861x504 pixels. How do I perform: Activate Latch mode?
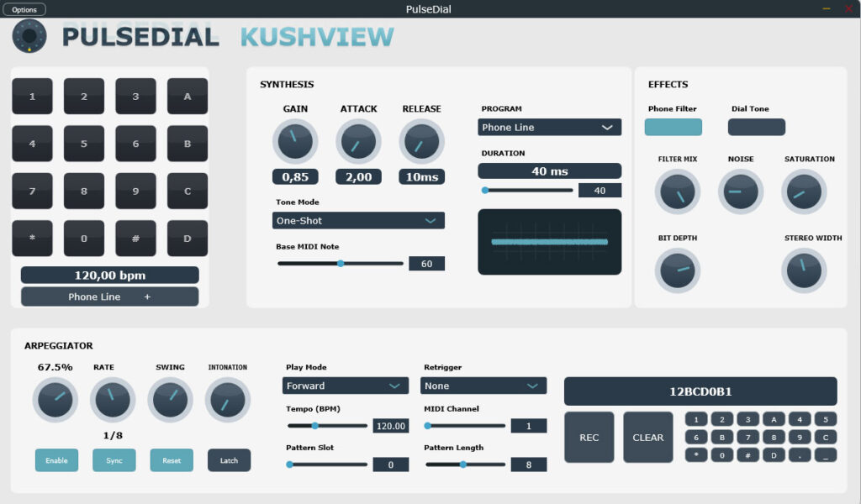click(x=229, y=460)
